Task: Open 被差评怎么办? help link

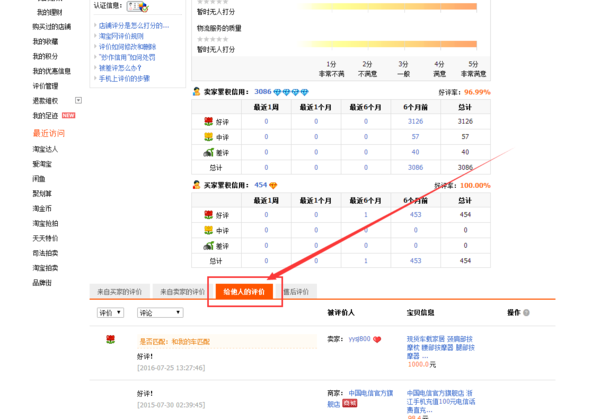Action: 120,68
